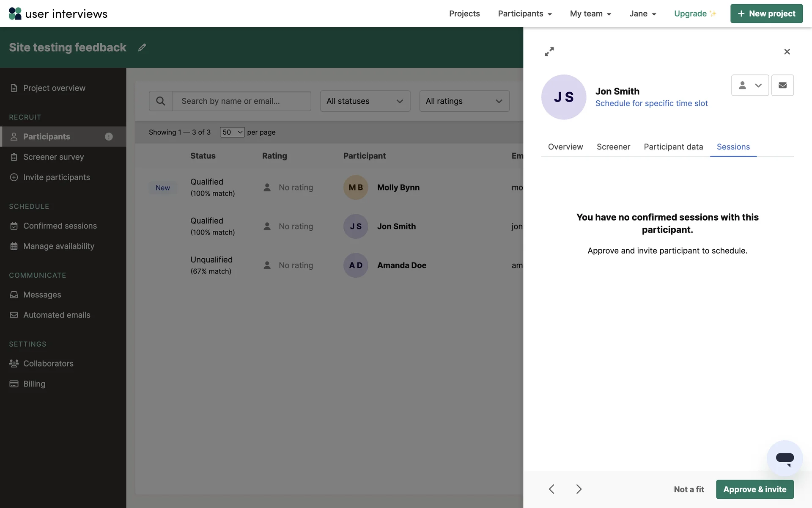Click the envelope message icon button
Screen dimensions: 812x508
(x=782, y=85)
